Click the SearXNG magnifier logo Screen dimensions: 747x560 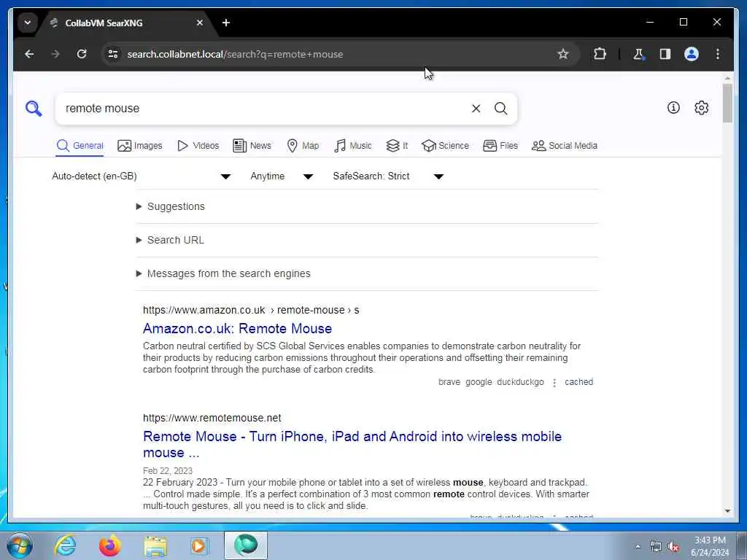pyautogui.click(x=34, y=109)
